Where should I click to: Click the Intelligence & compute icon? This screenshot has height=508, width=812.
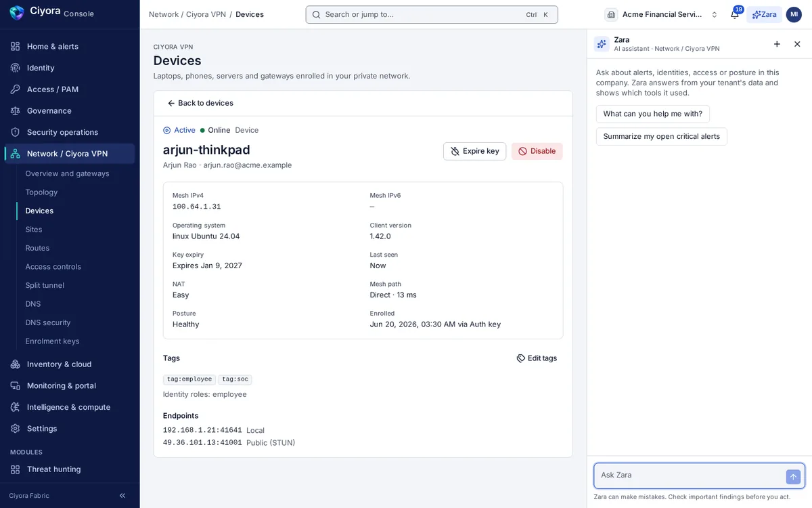pyautogui.click(x=15, y=407)
